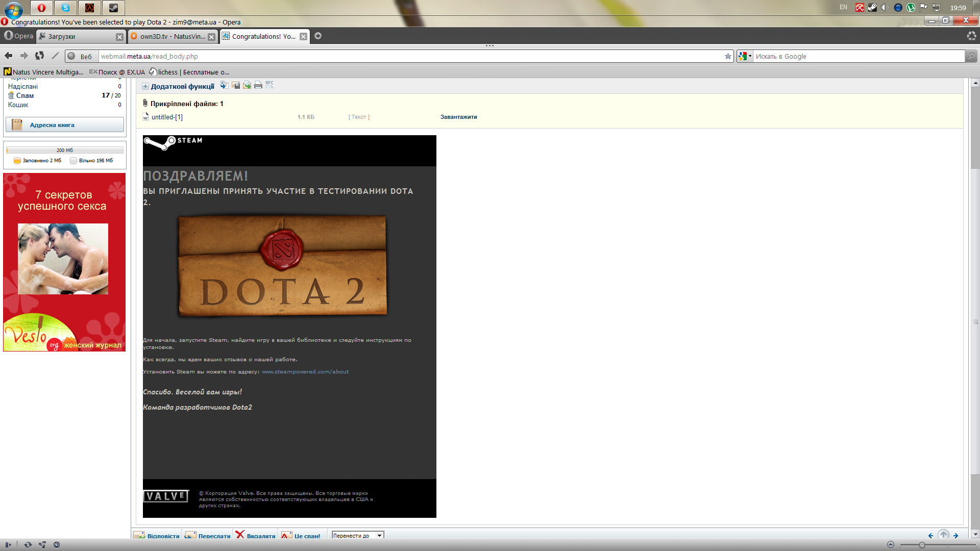Click Видалити to delete message
The width and height of the screenshot is (980, 551).
[256, 535]
